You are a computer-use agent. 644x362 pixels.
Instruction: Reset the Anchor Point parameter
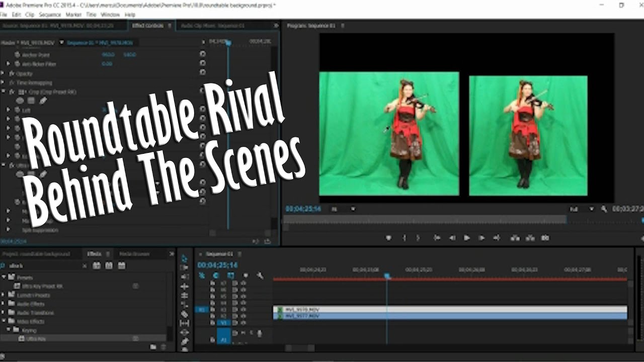coord(202,54)
